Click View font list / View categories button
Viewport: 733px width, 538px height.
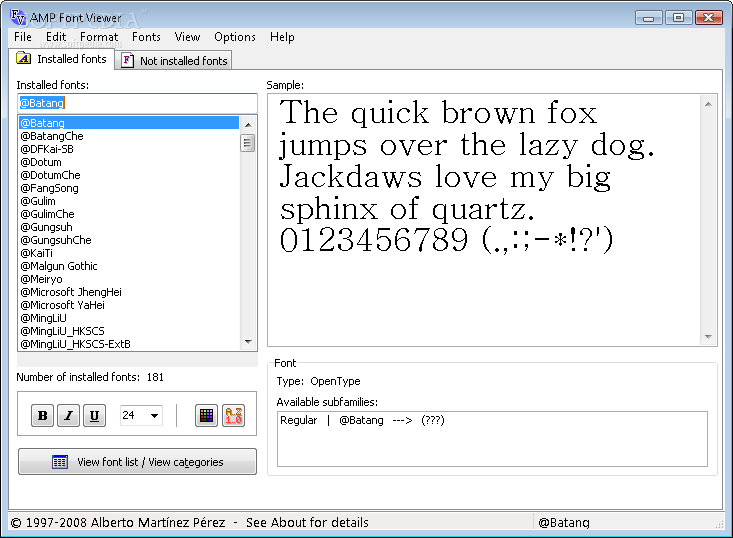point(137,462)
